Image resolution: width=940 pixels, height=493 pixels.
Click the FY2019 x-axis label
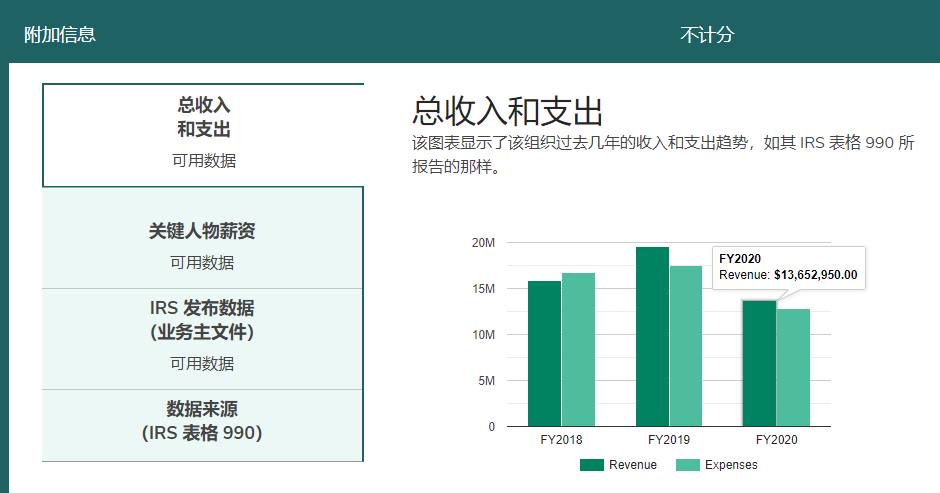pos(669,439)
